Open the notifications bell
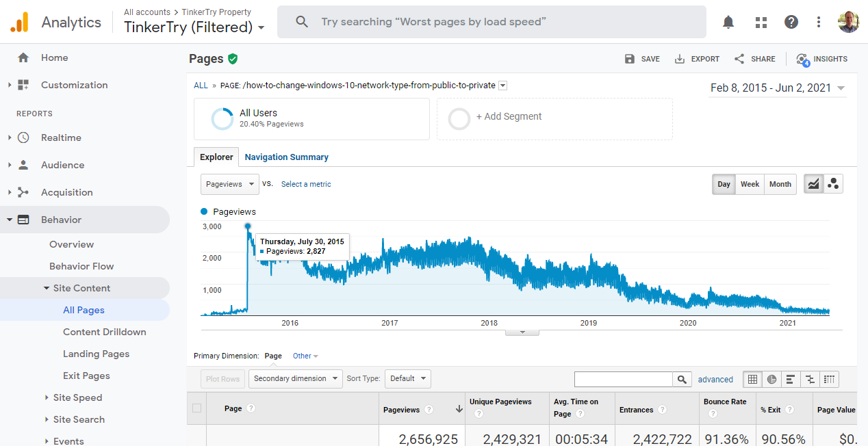Screen dimensions: 868x446 pos(728,22)
